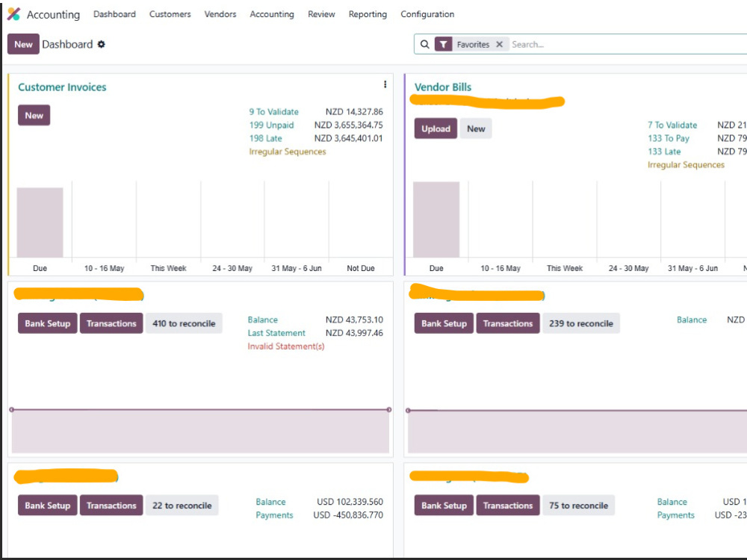Screen dimensions: 747x560
Task: Click NZD 14,327.86 to validate amount
Action: (354, 112)
